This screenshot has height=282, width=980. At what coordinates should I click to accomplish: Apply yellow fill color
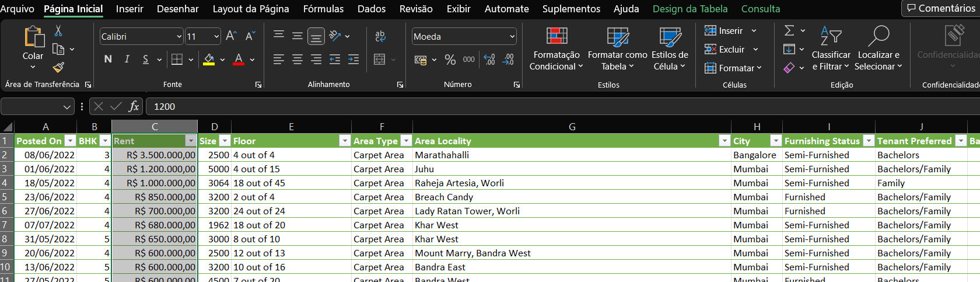[209, 59]
